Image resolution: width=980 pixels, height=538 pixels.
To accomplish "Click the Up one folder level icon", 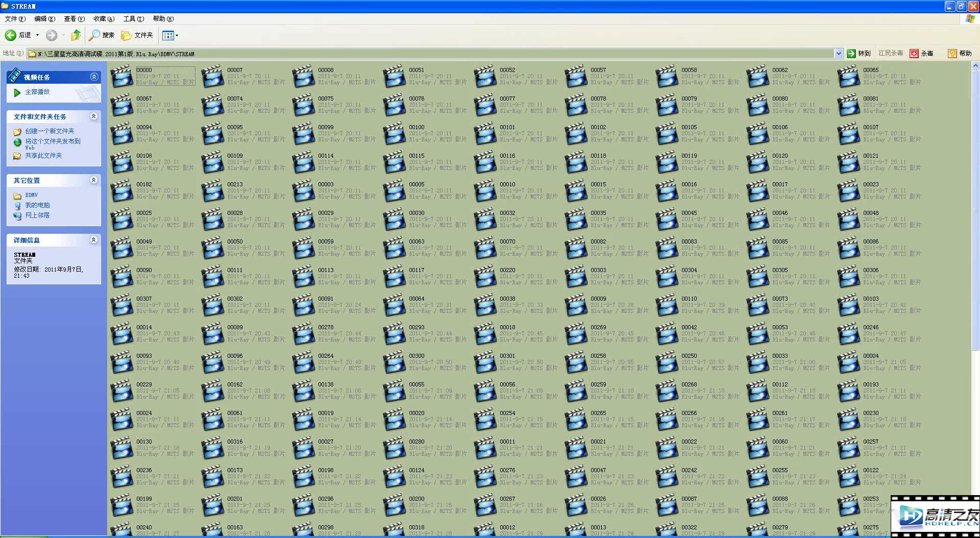I will click(x=76, y=35).
